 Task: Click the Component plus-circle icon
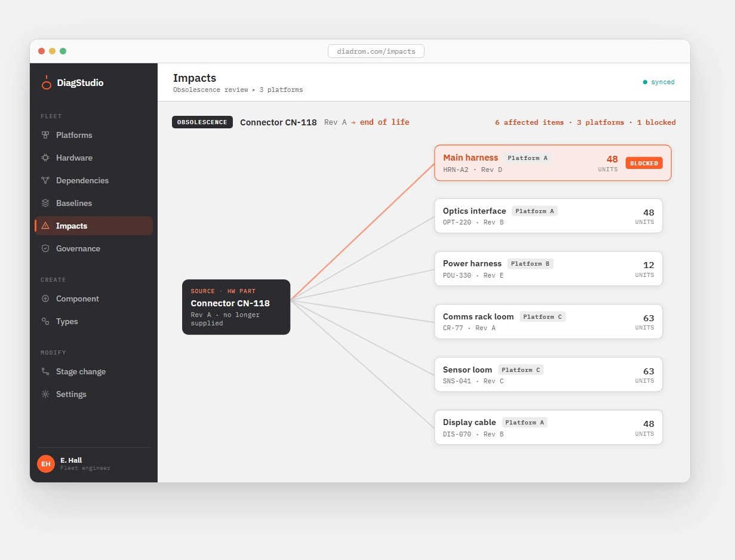click(45, 299)
